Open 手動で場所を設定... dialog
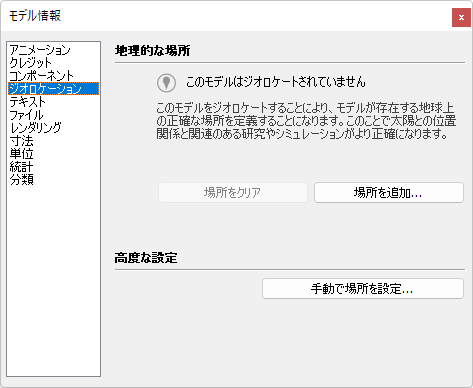The height and width of the screenshot is (388, 473). (x=363, y=289)
